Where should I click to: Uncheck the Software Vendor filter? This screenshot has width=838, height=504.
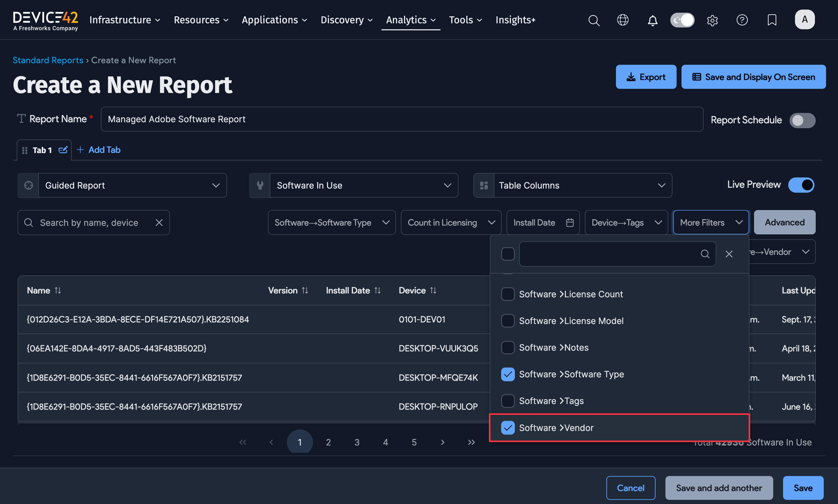click(508, 428)
